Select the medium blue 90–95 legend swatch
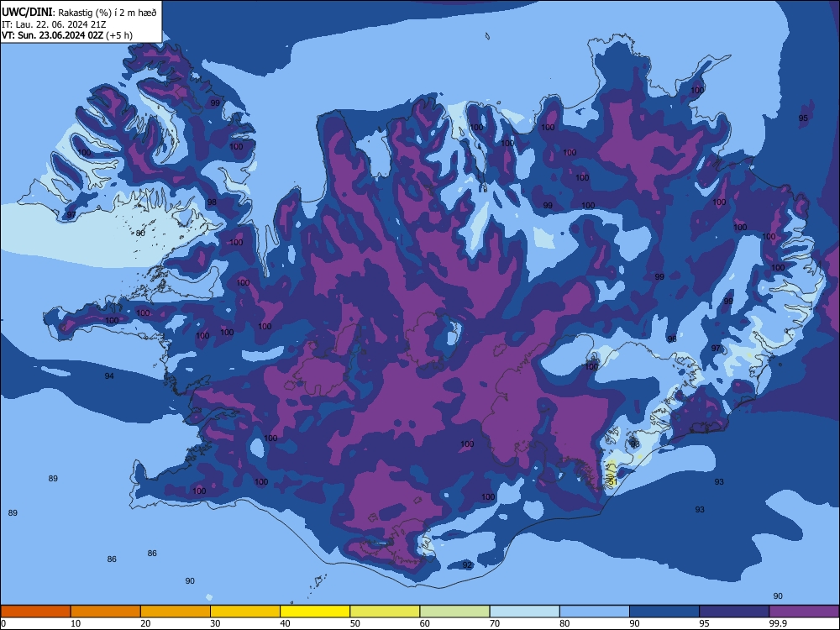Viewport: 840px width, 630px height. click(x=664, y=612)
